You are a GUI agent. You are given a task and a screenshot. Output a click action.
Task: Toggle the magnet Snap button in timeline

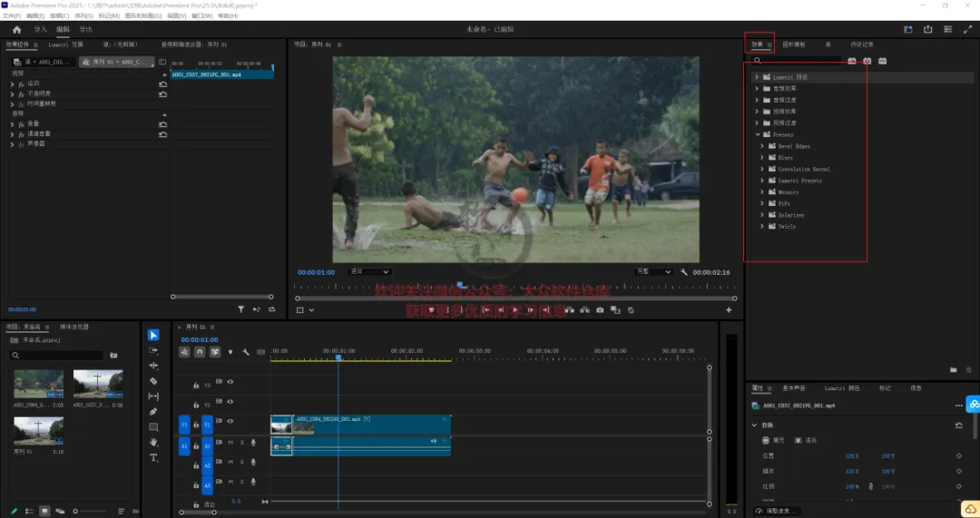(200, 352)
